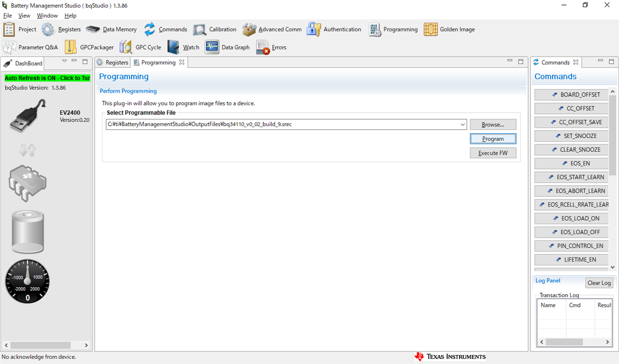This screenshot has width=619, height=364.
Task: Open the Window menu
Action: pyautogui.click(x=47, y=16)
